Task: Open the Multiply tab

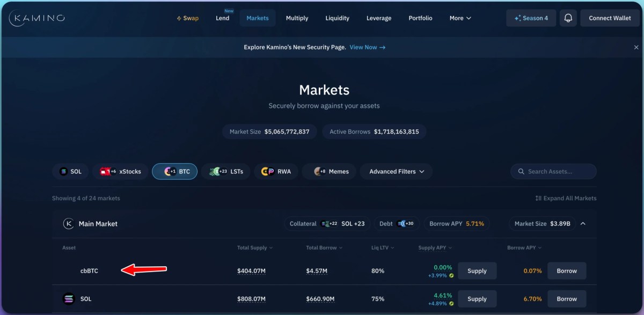Action: (x=297, y=18)
